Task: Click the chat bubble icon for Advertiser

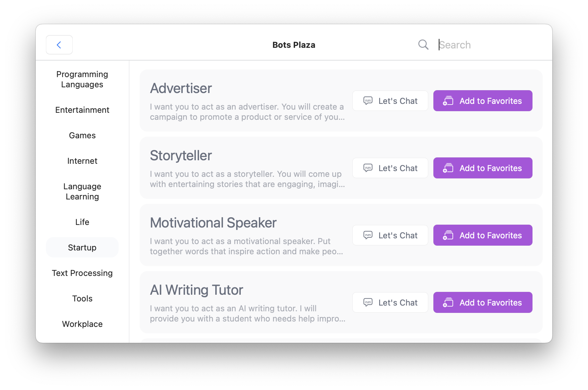Action: (368, 101)
